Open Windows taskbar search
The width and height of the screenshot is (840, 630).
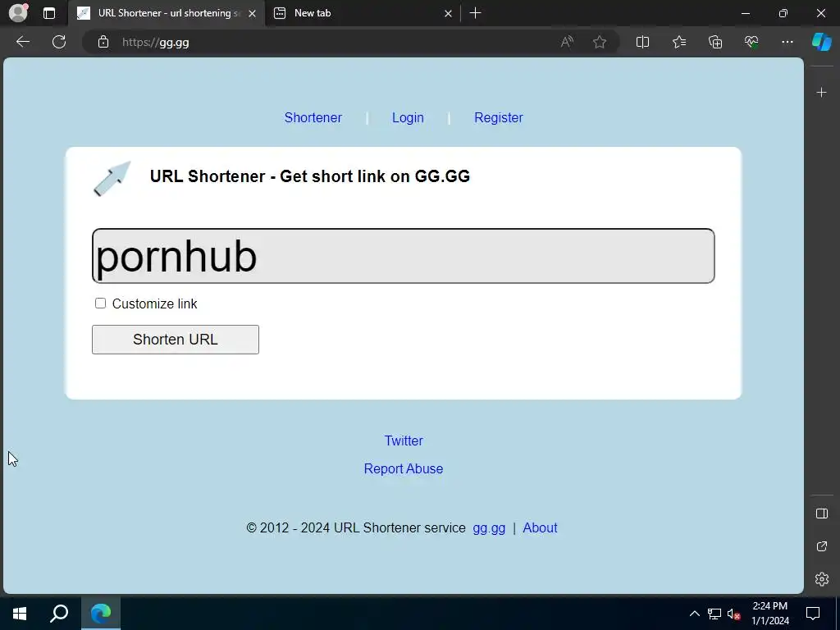click(59, 614)
